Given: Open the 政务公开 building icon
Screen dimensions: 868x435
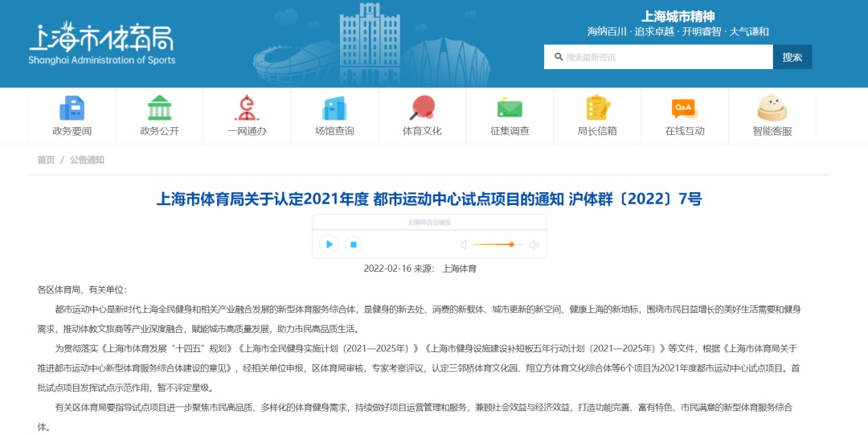Looking at the screenshot, I should click(159, 108).
